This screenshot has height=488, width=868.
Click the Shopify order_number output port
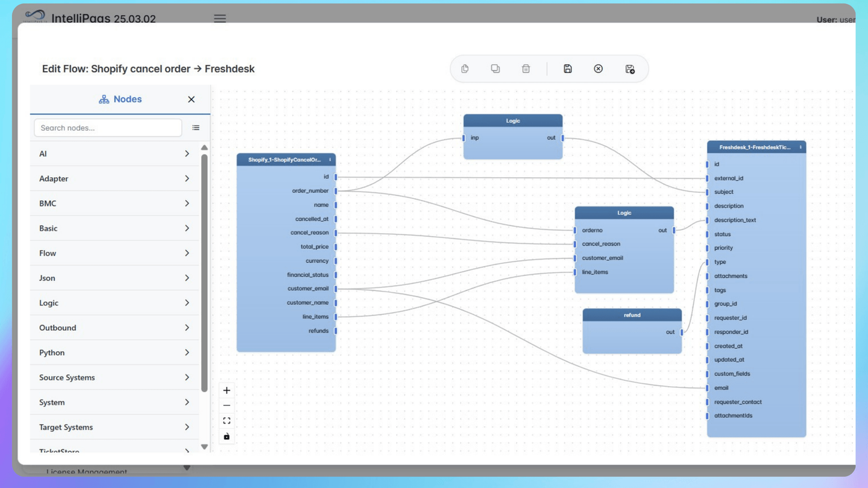coord(336,191)
